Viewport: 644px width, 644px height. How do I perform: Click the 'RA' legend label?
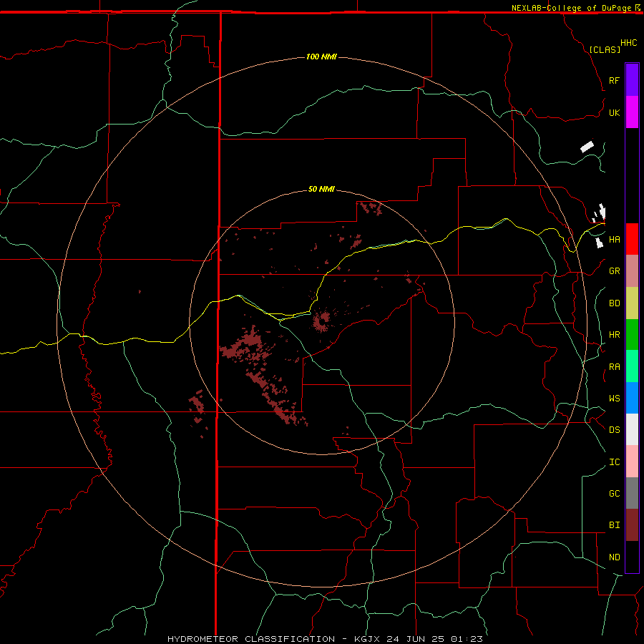tap(614, 367)
